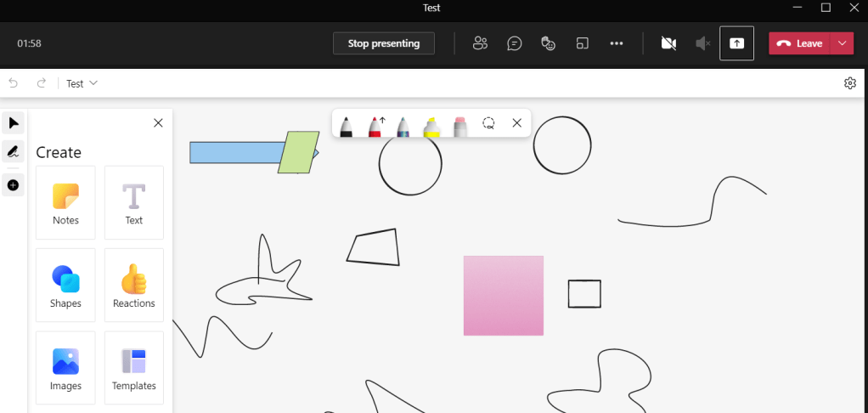The image size is (868, 413).
Task: Open the Shapes category
Action: click(x=65, y=286)
